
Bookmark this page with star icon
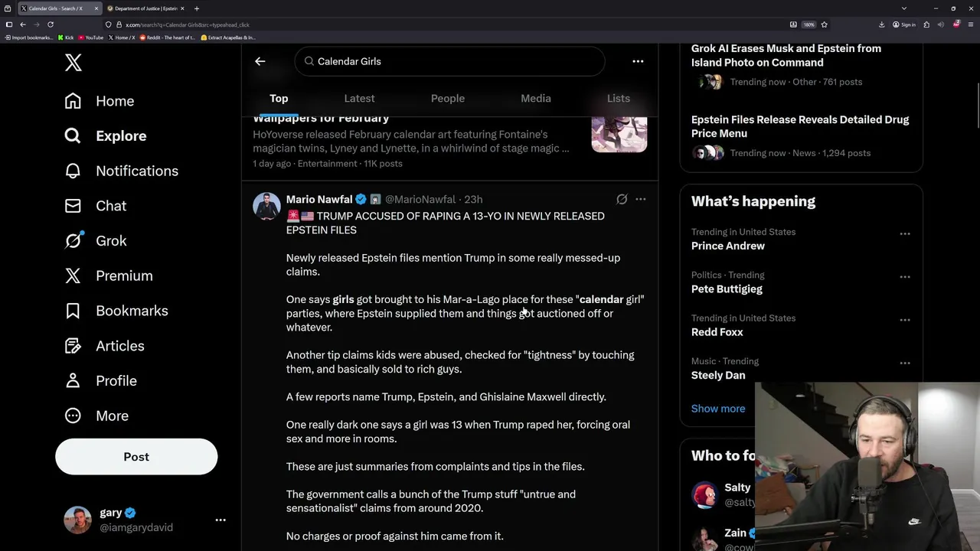coord(825,24)
